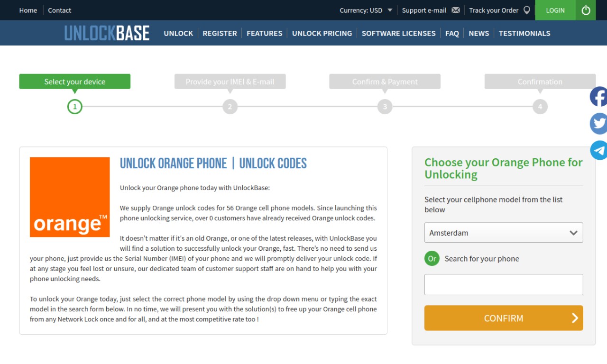Open the Twitter share icon
Screen dimensions: 607x364
[598, 124]
